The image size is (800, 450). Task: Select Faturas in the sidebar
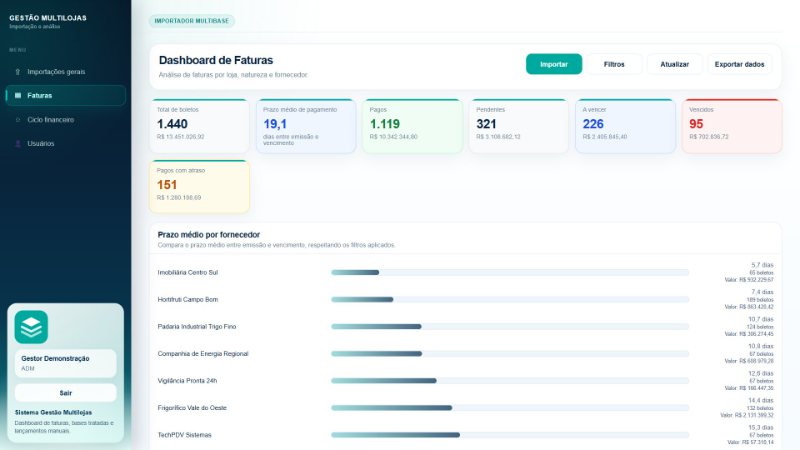[65, 95]
